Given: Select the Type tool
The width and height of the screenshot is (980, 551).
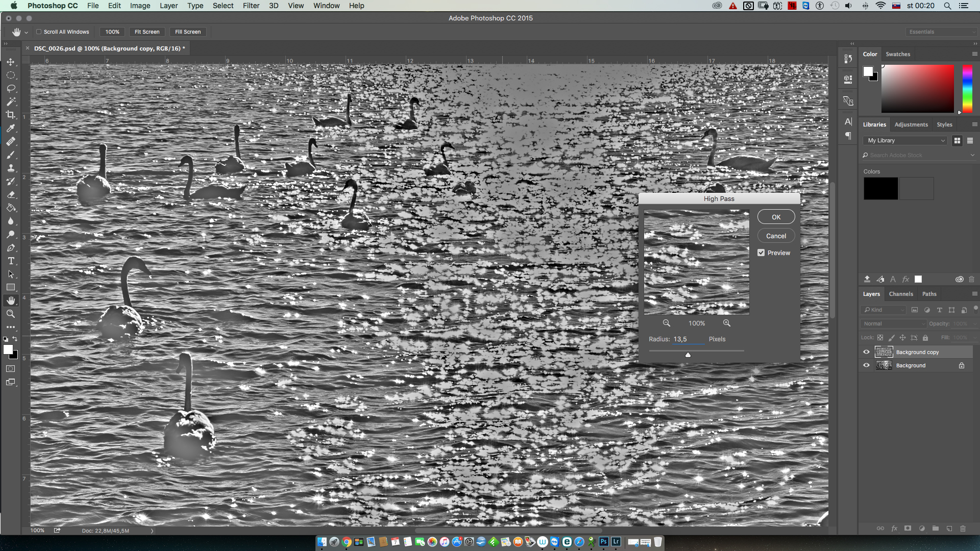Looking at the screenshot, I should pos(11,261).
